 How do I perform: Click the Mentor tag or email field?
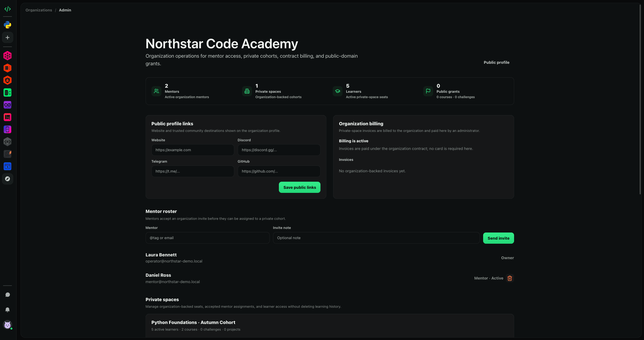(x=208, y=238)
